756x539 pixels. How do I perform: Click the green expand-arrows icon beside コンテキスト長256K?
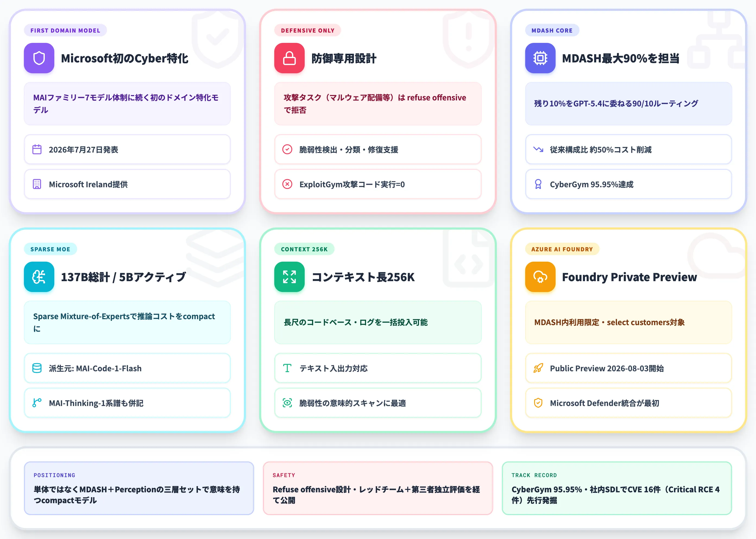(289, 277)
